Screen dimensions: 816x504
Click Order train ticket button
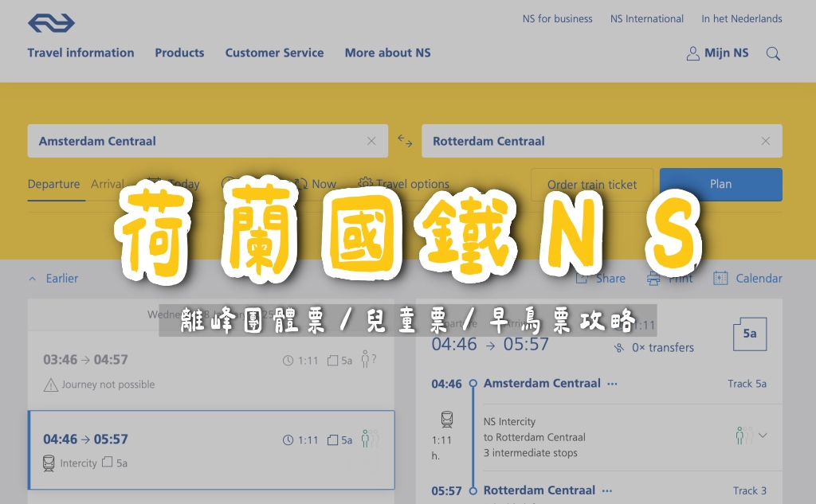(592, 185)
